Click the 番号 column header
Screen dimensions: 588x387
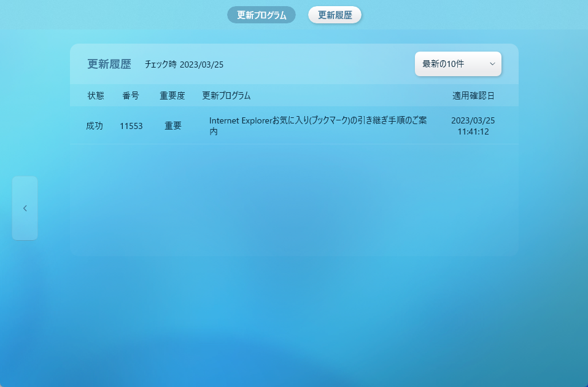(x=131, y=96)
